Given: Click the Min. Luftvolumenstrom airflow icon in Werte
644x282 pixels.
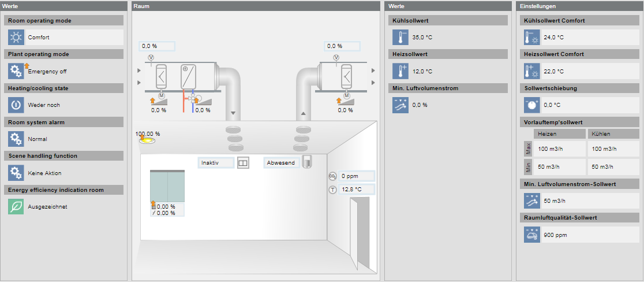Looking at the screenshot, I should (x=400, y=105).
